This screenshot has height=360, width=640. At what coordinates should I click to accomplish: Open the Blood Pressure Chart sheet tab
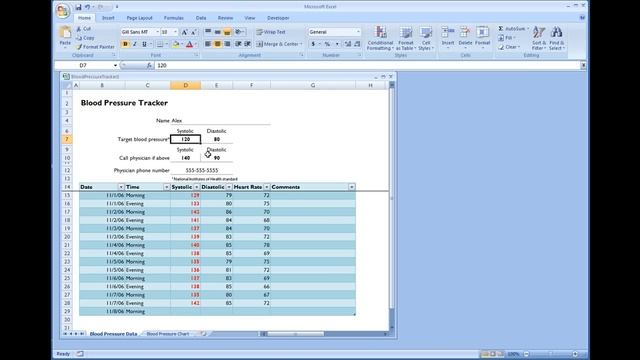click(168, 334)
